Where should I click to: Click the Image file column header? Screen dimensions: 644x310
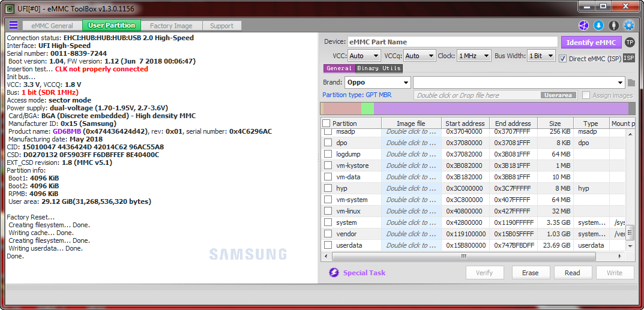point(411,124)
